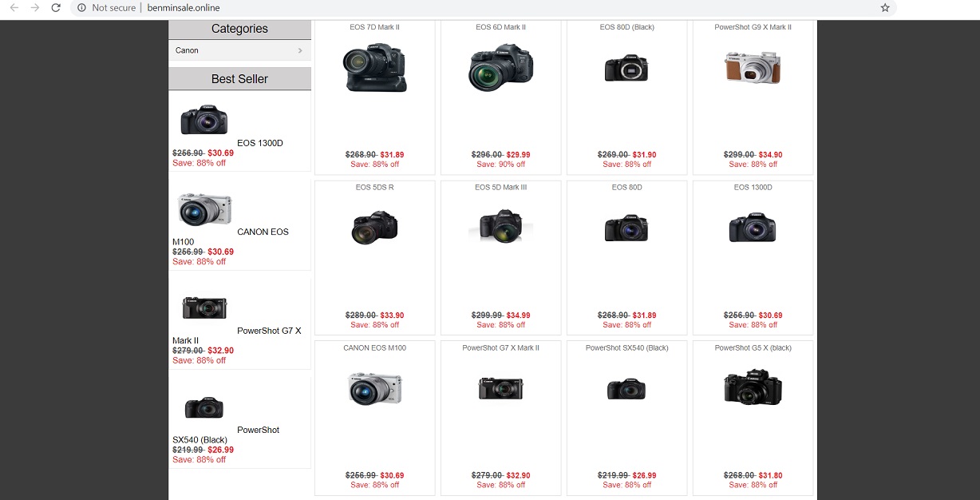Click the EOS 5DS R photo
This screenshot has width=980, height=500.
[x=375, y=228]
